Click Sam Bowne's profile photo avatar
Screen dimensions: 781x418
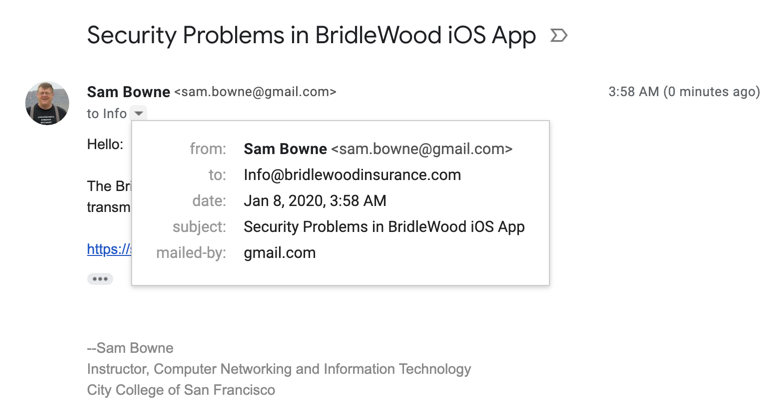pyautogui.click(x=47, y=103)
